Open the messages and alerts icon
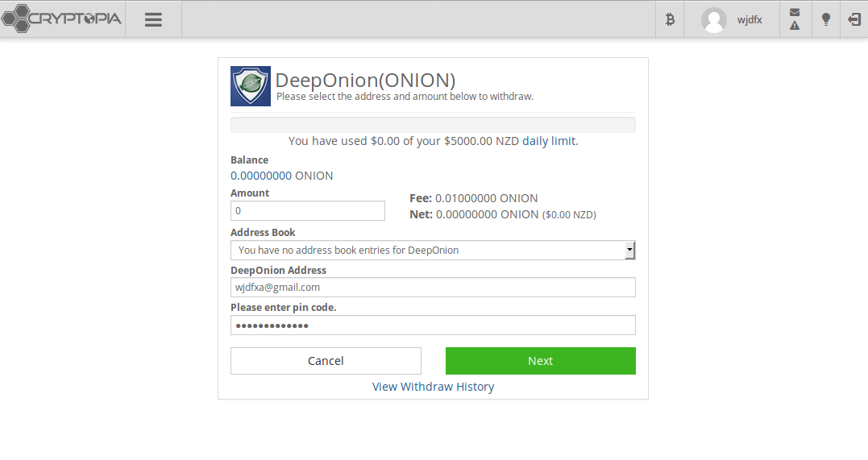The image size is (868, 460). 795,19
